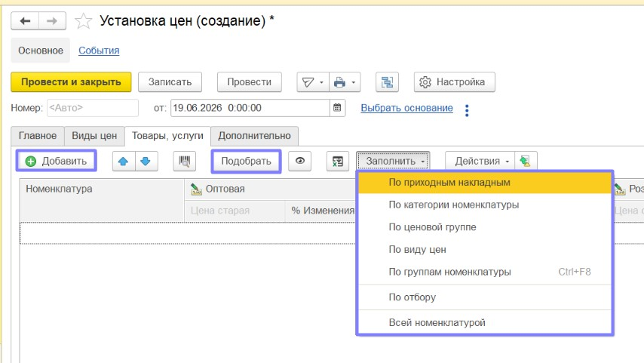Collapse the Заполнить dropdown button
The width and height of the screenshot is (644, 363).
click(x=393, y=162)
